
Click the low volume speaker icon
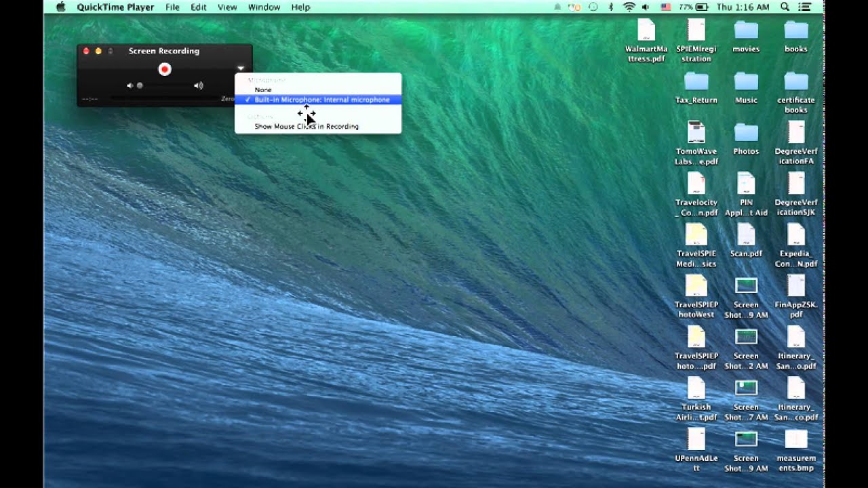click(130, 85)
